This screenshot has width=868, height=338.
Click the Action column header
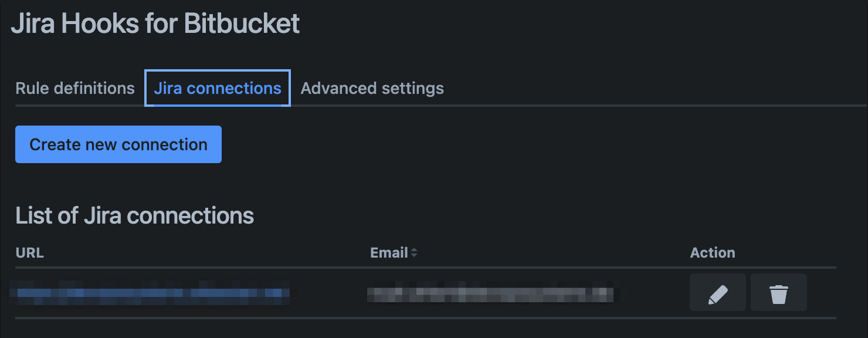713,253
